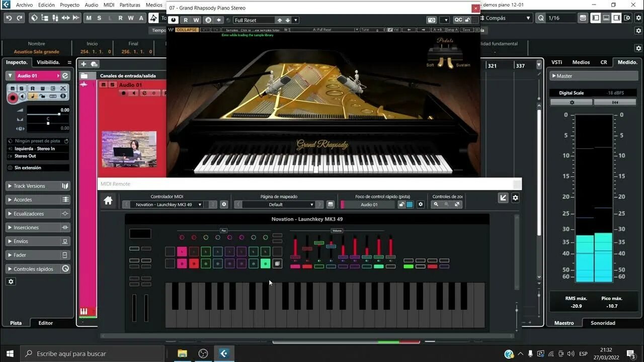Click Waves previous preset left arrow
Viewport: 644px width, 362px height.
(410, 30)
